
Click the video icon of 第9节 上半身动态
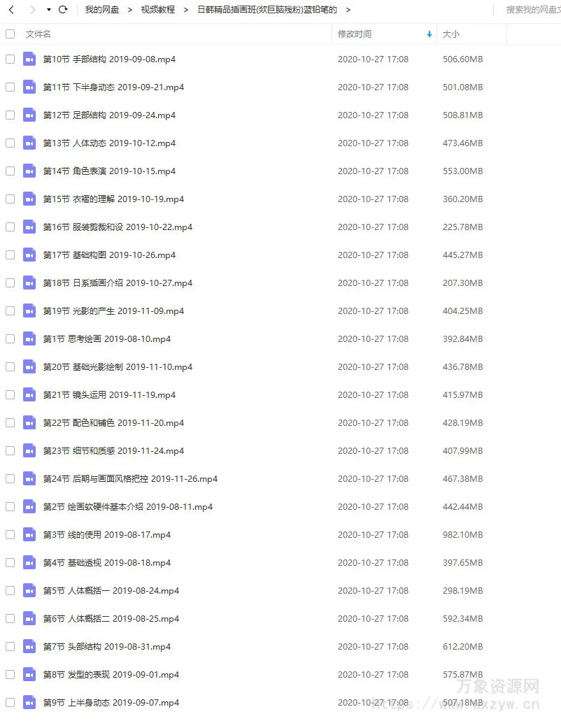[29, 702]
